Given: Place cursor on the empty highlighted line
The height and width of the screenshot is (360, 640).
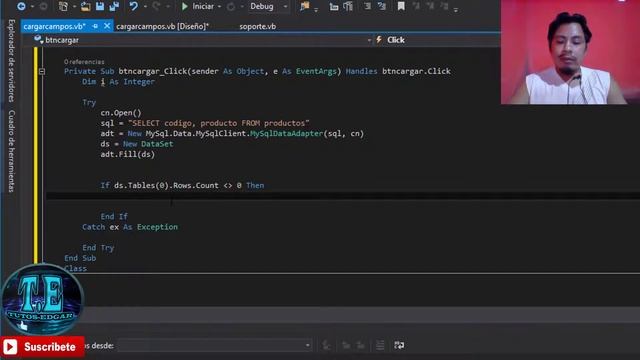Looking at the screenshot, I should (x=343, y=196).
